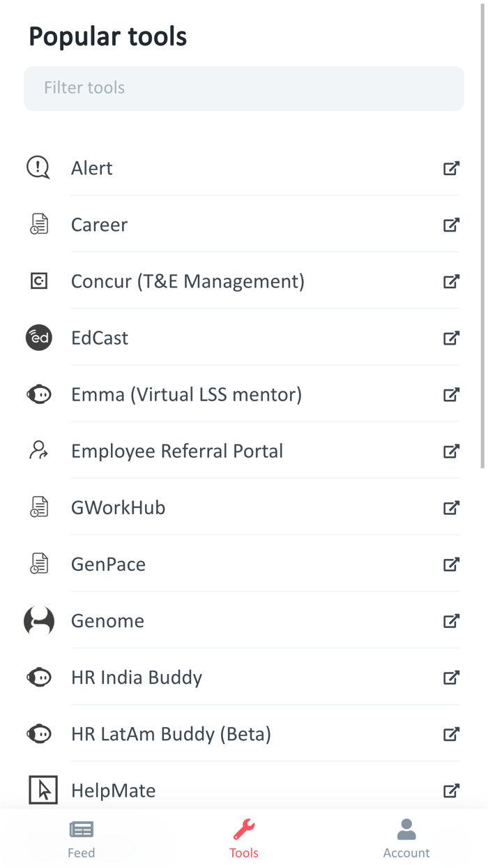This screenshot has width=488, height=868.
Task: Click the Alert exclamation icon
Action: pyautogui.click(x=38, y=167)
